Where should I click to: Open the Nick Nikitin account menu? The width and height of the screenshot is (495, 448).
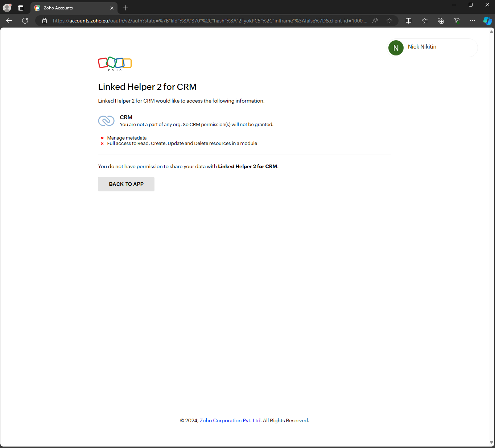point(432,48)
